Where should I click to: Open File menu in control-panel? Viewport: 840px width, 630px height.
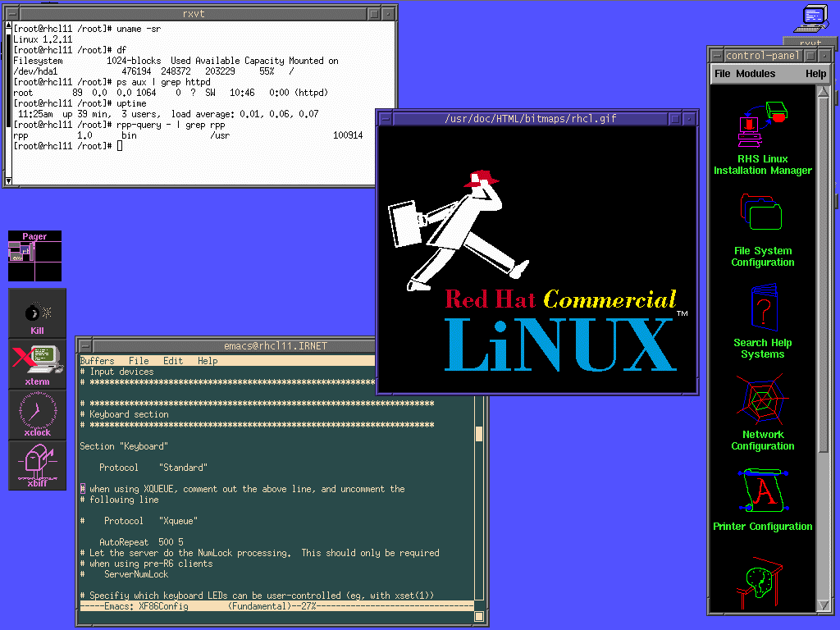tap(722, 74)
